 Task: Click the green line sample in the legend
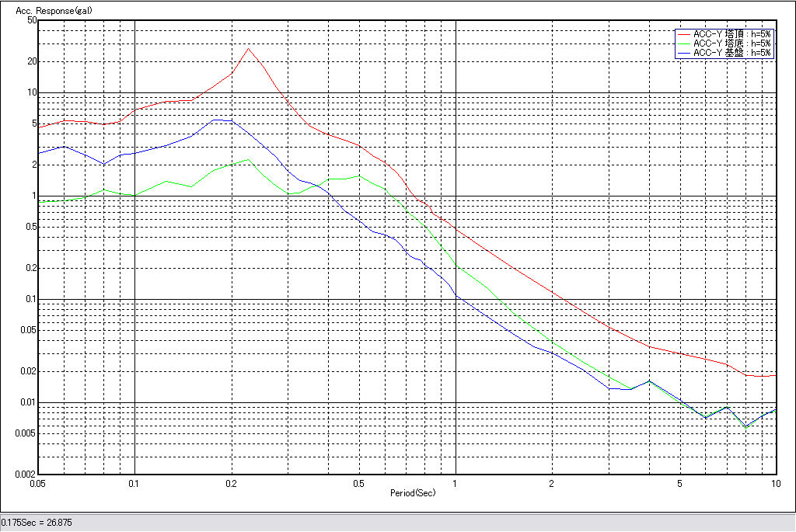[684, 43]
